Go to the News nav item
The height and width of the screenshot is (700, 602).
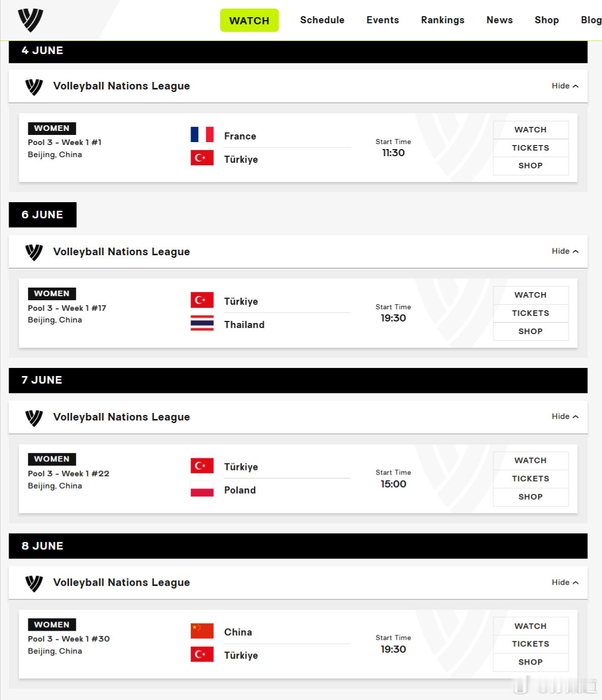499,20
